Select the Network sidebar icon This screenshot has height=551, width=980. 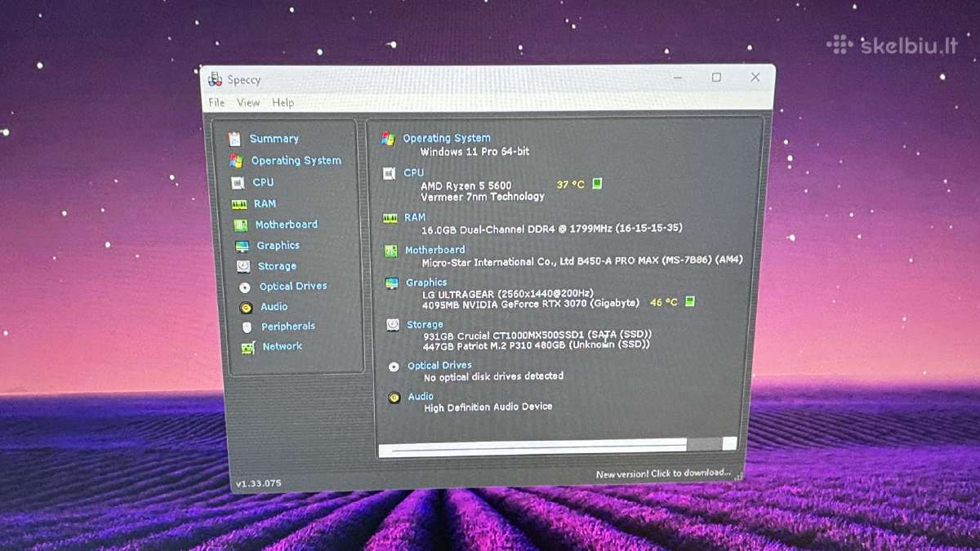pos(247,348)
